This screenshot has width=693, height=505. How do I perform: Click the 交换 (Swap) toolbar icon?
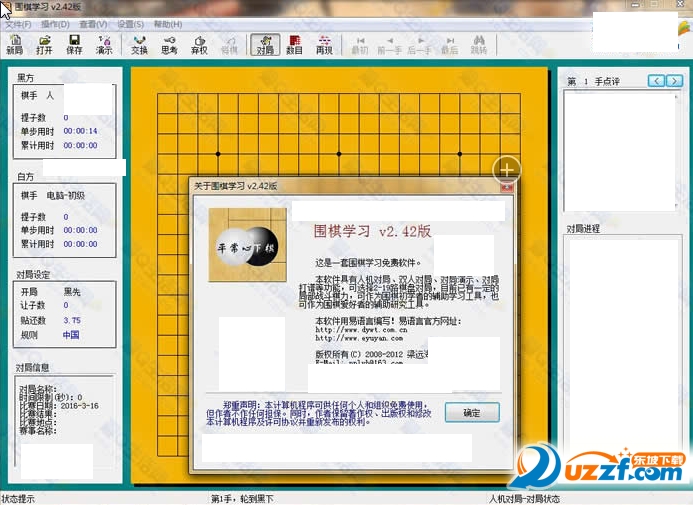click(139, 44)
